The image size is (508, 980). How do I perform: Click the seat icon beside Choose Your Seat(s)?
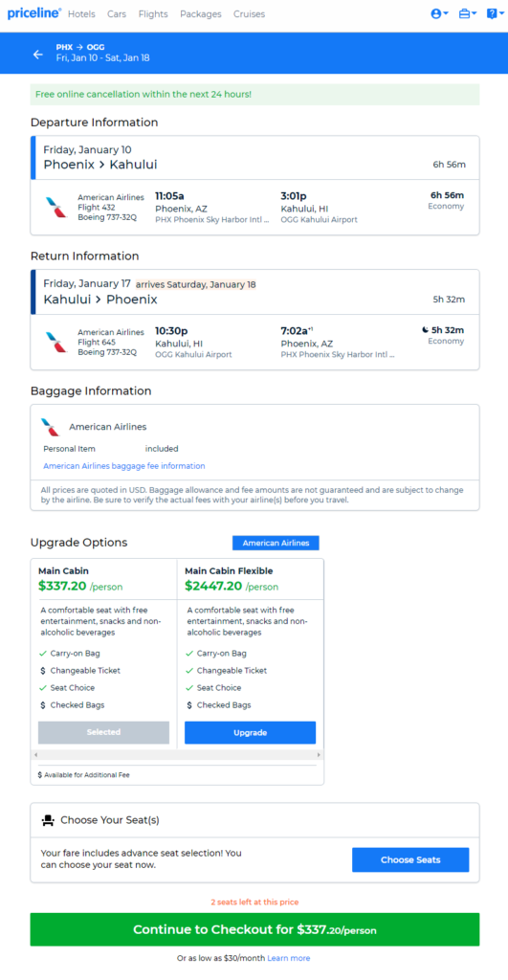(x=48, y=820)
